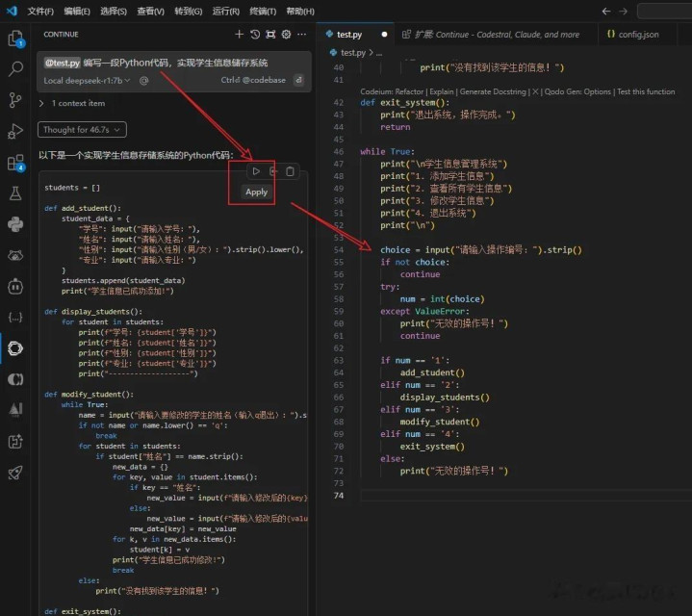692x616 pixels.
Task: Copy the code block to clipboard
Action: tap(291, 171)
